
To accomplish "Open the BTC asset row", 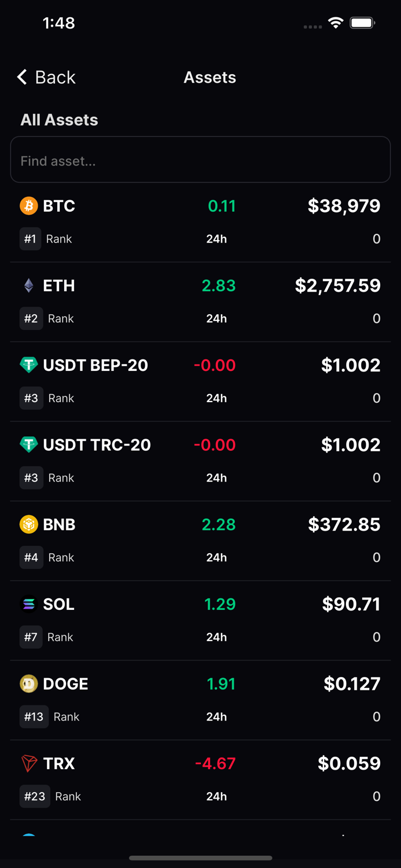I will point(200,220).
